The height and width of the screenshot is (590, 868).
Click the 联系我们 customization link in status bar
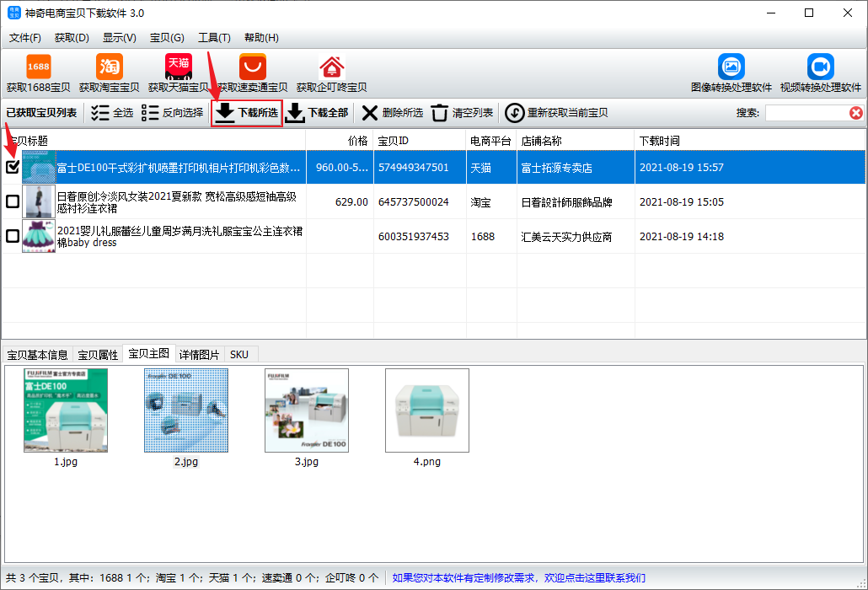pyautogui.click(x=519, y=578)
